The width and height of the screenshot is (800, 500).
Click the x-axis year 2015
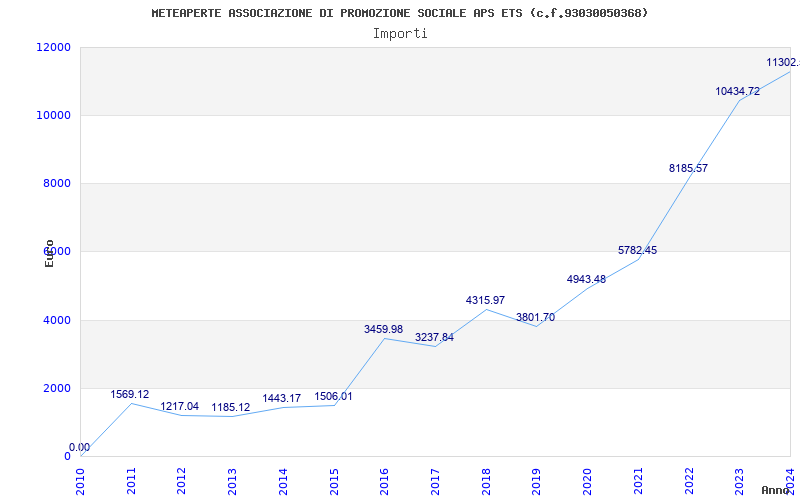pos(334,481)
